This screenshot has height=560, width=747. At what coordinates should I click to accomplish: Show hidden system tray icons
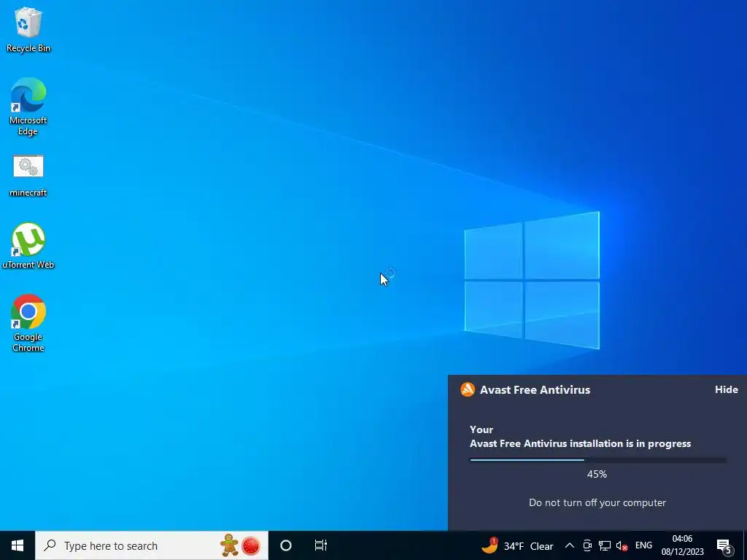(x=570, y=545)
